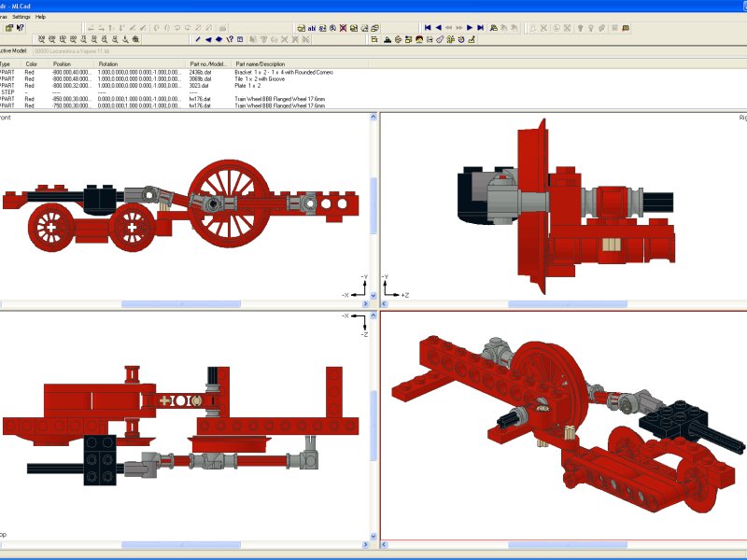
Task: Click the red X toolbar icon
Action: click(x=343, y=28)
